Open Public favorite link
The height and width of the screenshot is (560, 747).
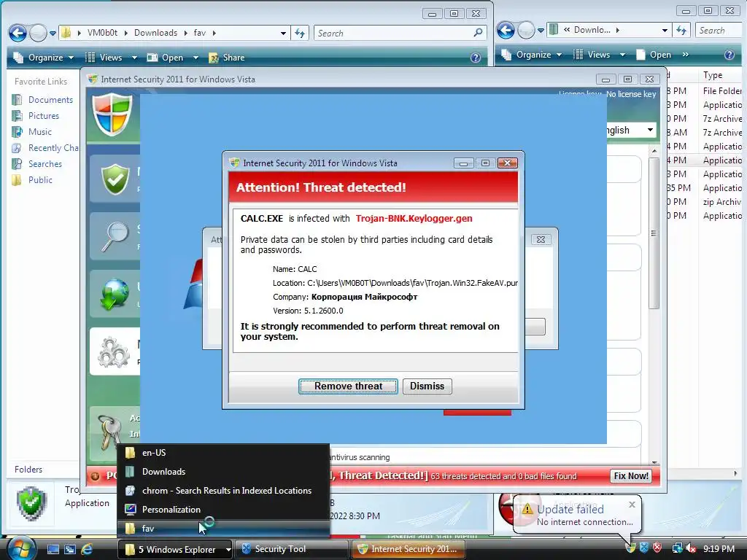[40, 180]
